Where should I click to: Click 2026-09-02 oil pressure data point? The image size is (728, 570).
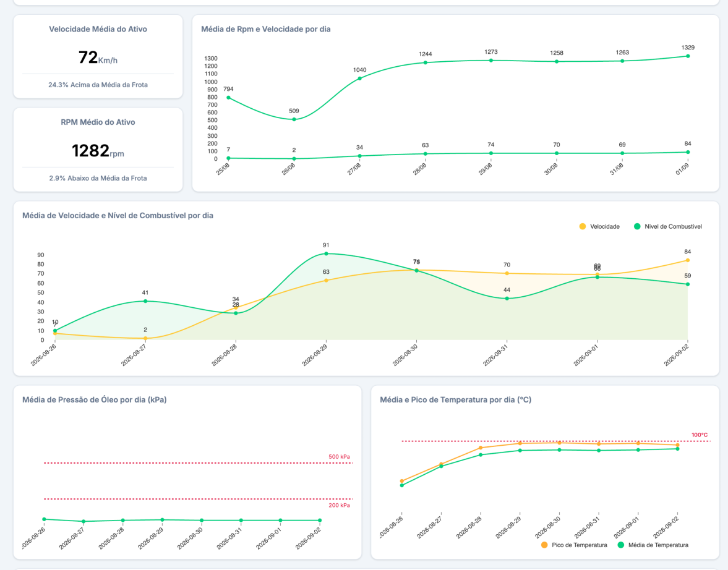click(x=320, y=521)
